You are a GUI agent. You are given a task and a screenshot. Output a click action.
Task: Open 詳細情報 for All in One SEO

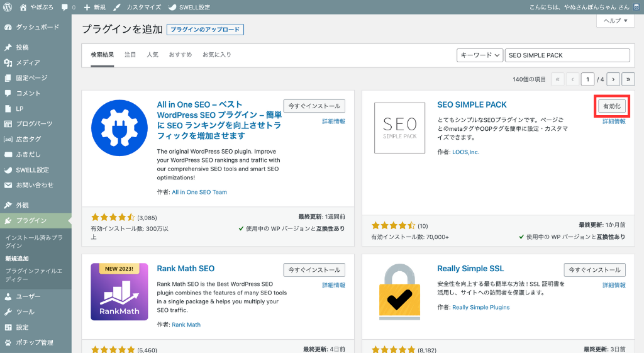coord(333,121)
